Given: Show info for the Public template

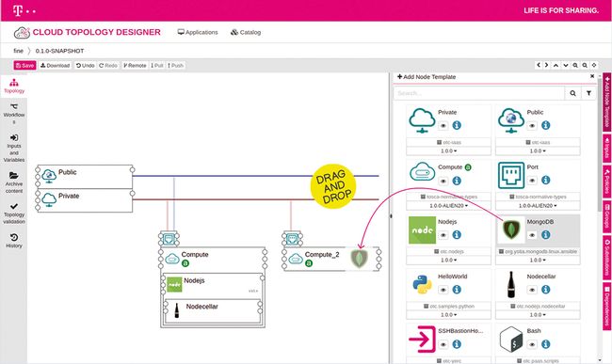Looking at the screenshot, I should tap(546, 125).
